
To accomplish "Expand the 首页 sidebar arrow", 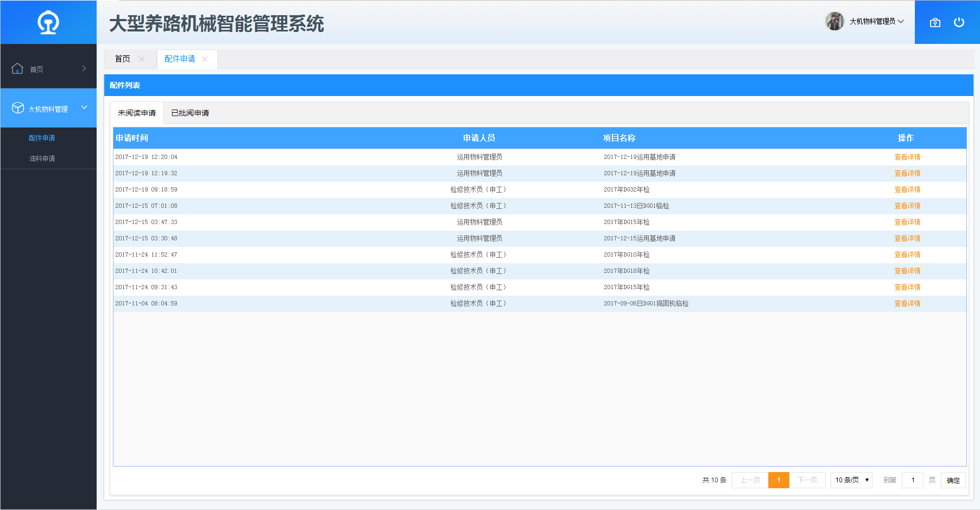I will coord(84,68).
